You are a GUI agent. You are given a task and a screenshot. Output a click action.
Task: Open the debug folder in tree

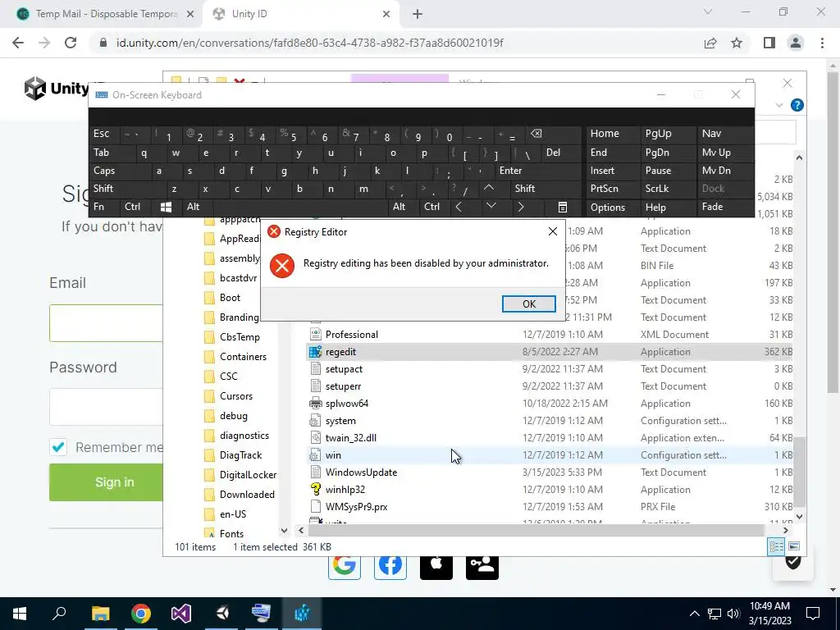pos(233,416)
